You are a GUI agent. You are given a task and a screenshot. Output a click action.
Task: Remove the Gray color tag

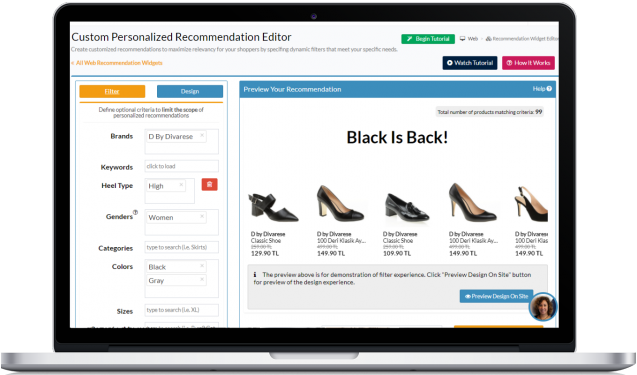tap(202, 280)
